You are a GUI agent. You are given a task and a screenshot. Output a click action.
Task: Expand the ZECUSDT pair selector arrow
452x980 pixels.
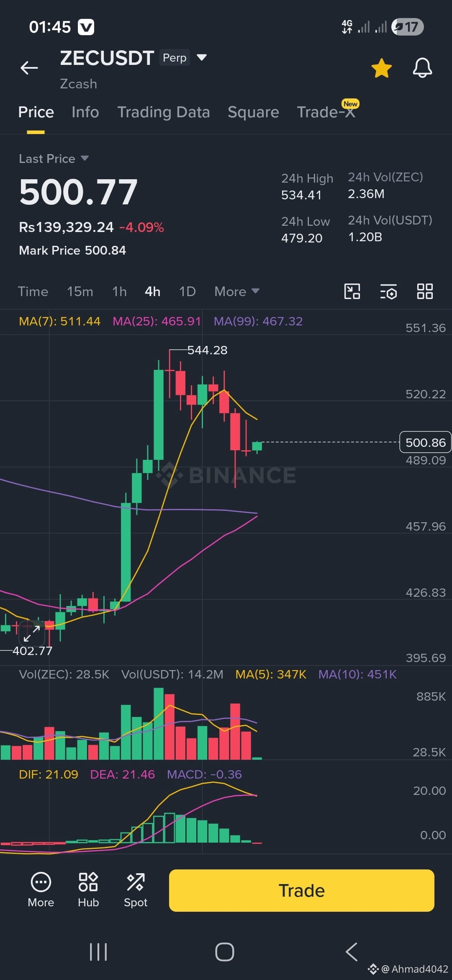pos(202,57)
